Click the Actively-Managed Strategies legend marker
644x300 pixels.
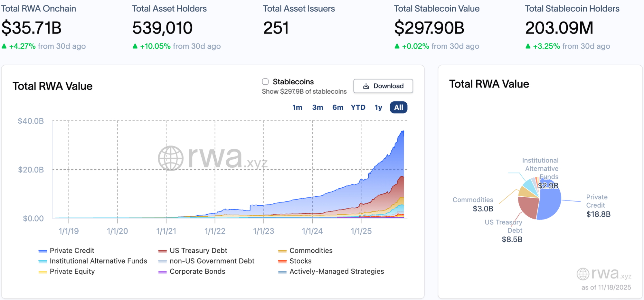282,271
